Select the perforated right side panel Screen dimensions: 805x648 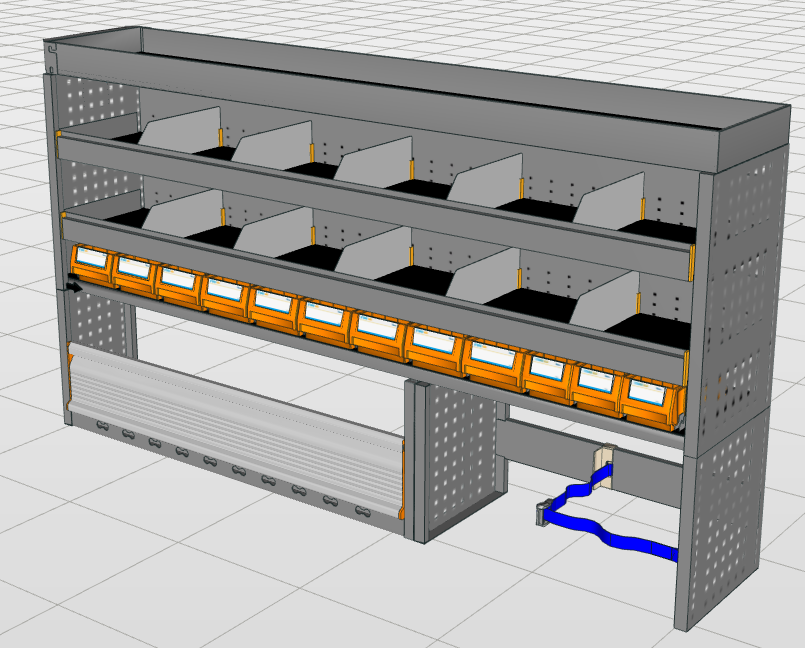[734, 390]
